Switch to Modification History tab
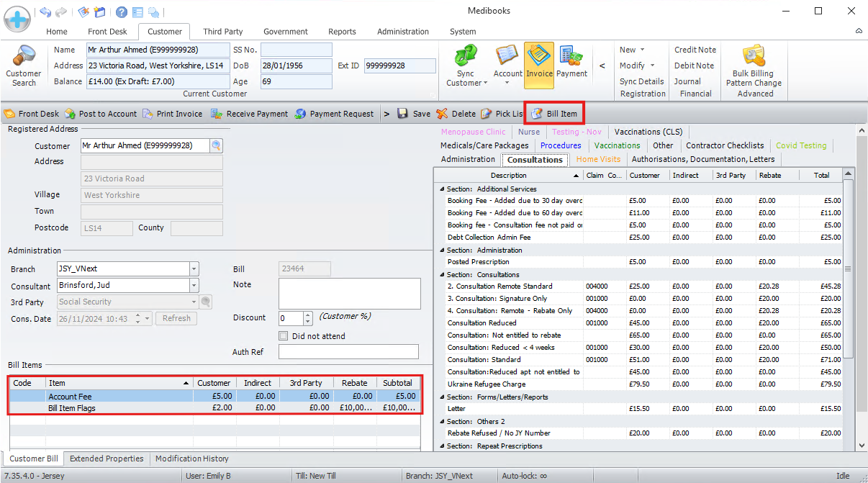The image size is (868, 483). (x=191, y=459)
